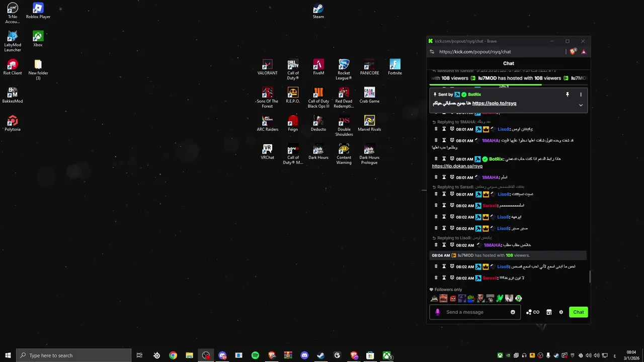The image size is (644, 362).
Task: Click the BotRix username in the 08:01 message
Action: tap(496, 159)
